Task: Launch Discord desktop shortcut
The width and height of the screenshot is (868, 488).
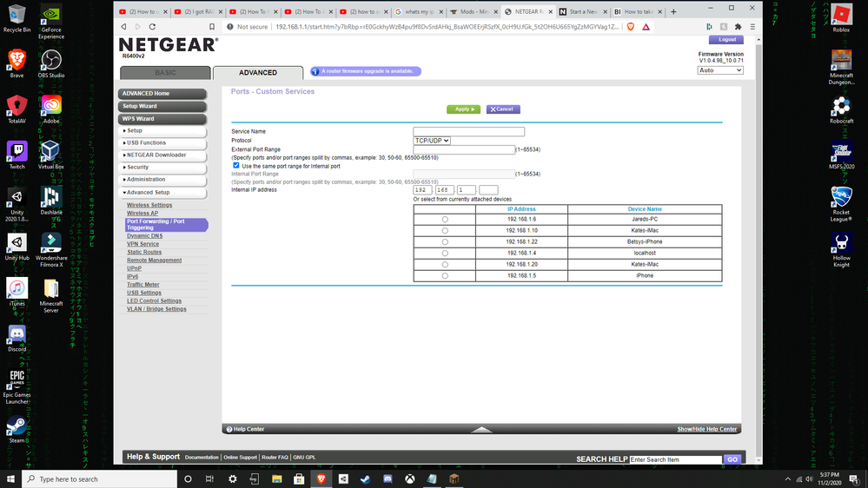Action: click(17, 334)
